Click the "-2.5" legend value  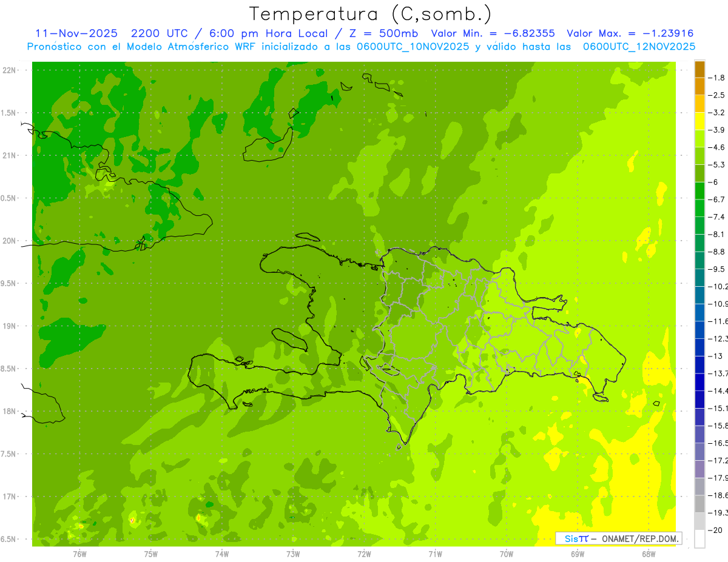[x=717, y=95]
